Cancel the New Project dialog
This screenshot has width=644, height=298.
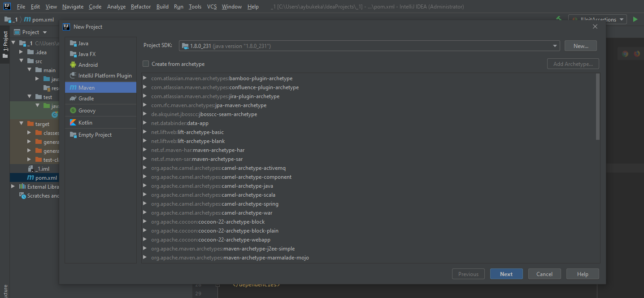click(x=544, y=274)
